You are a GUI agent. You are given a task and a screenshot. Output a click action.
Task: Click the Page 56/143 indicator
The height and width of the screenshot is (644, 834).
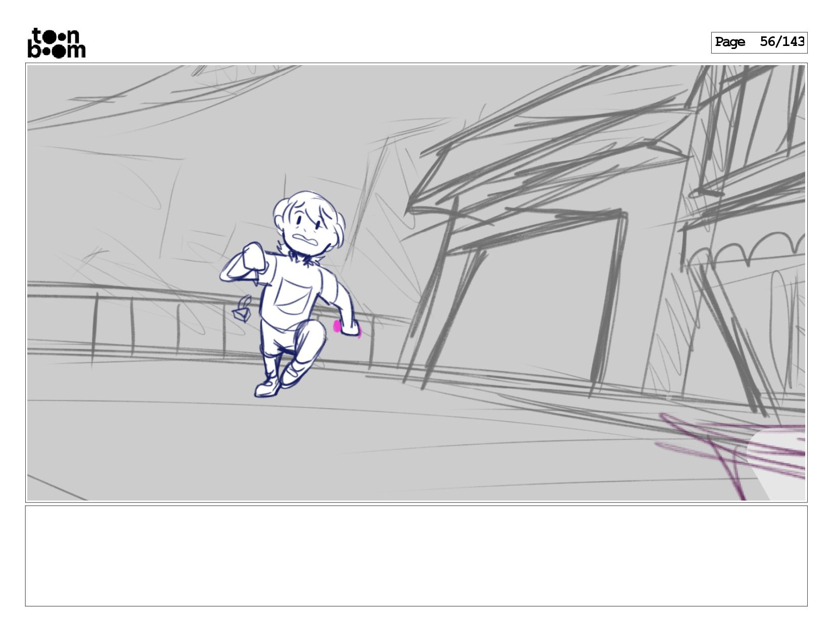point(759,42)
